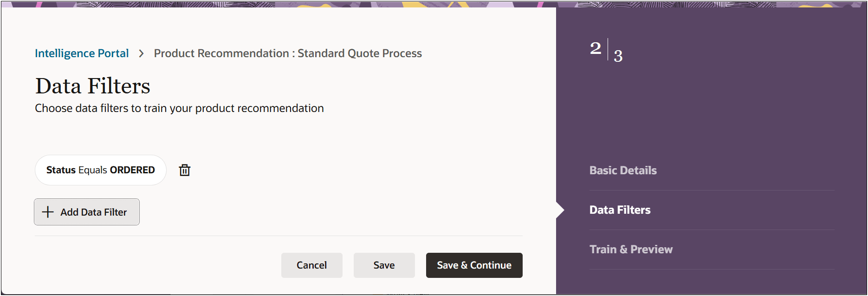Click the Add Data Filter button label
Viewport: 868px width, 296px height.
pos(93,212)
